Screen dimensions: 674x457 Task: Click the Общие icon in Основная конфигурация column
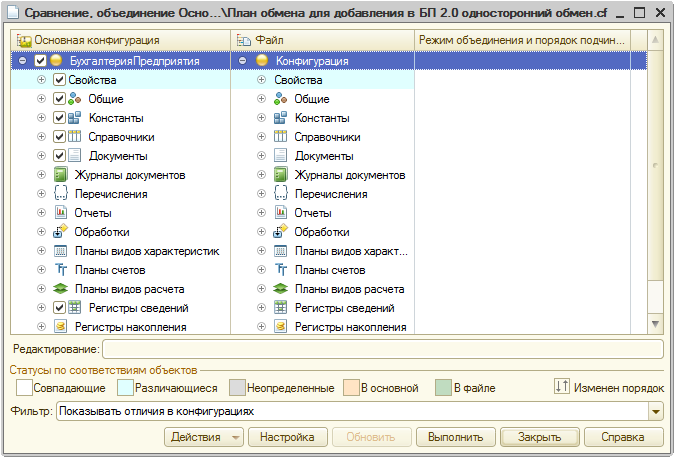point(74,99)
